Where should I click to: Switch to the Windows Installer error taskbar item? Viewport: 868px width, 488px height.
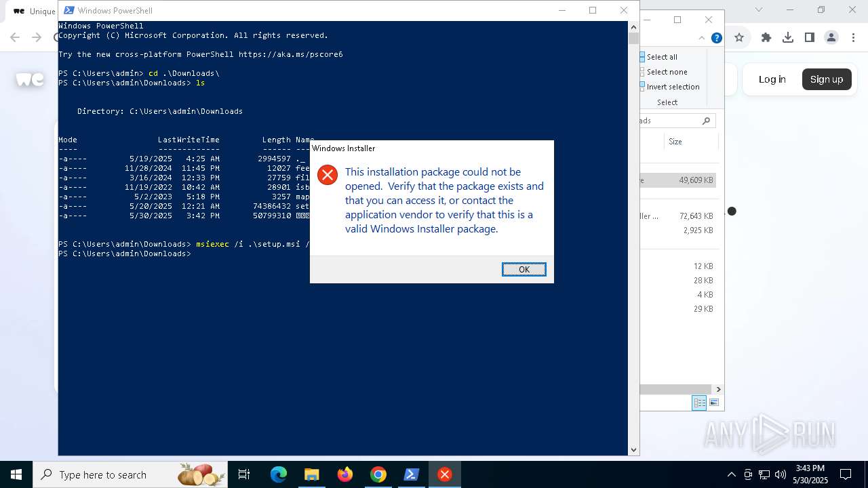[445, 474]
